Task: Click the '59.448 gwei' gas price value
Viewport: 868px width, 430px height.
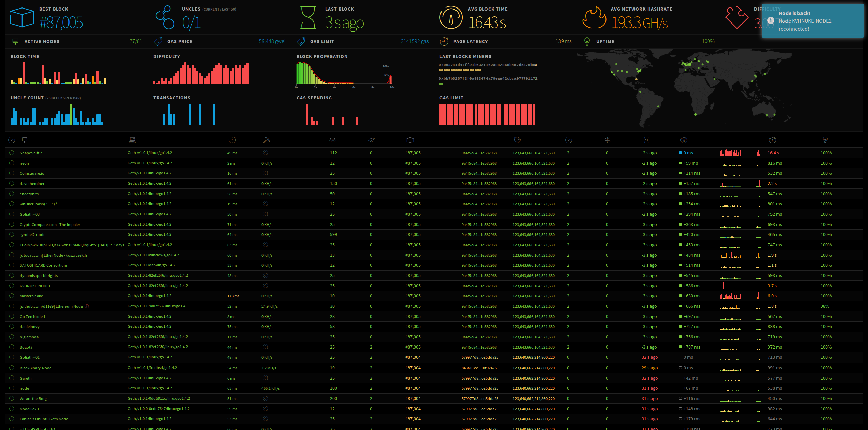Action: click(272, 41)
